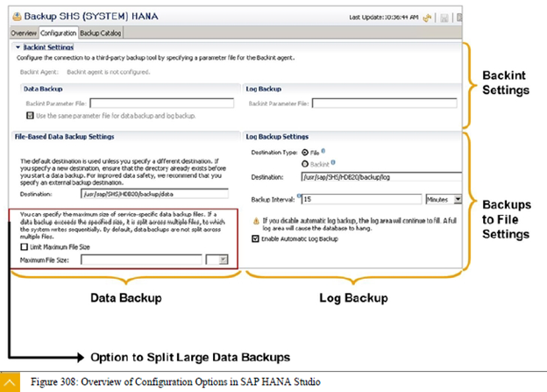Click File-Based Data Backup Settings header

click(x=65, y=137)
